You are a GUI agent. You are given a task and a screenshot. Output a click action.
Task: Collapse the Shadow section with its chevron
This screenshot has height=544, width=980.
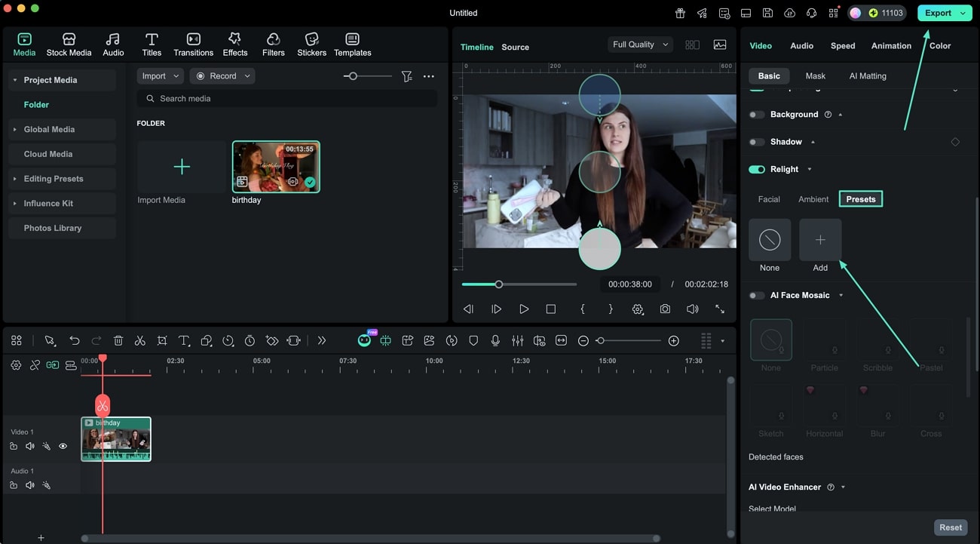tap(813, 141)
